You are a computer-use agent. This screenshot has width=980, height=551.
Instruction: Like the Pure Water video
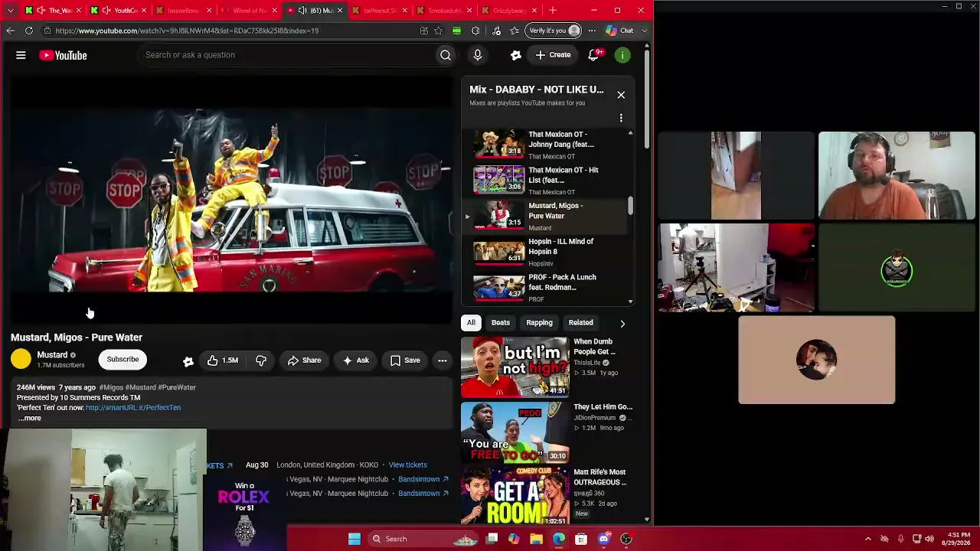point(222,360)
